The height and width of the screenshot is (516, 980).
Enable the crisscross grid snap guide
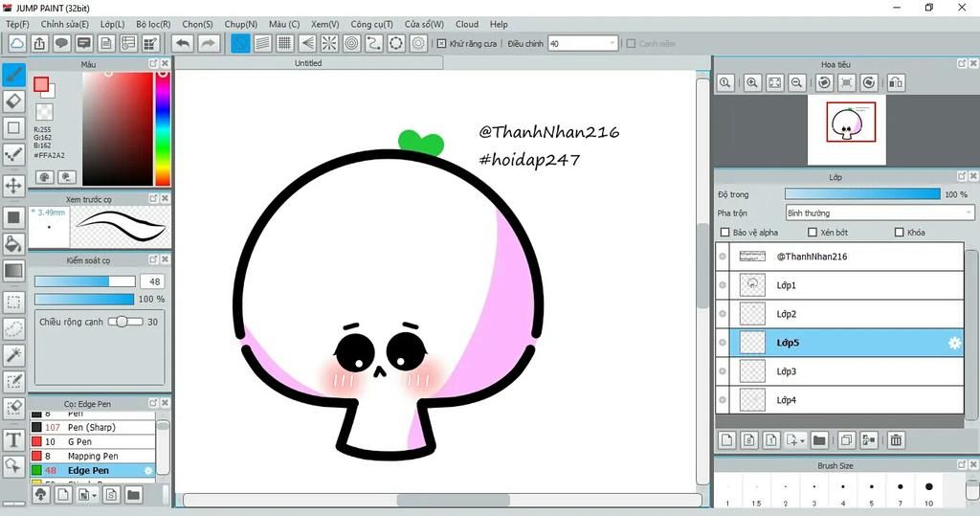[x=285, y=43]
